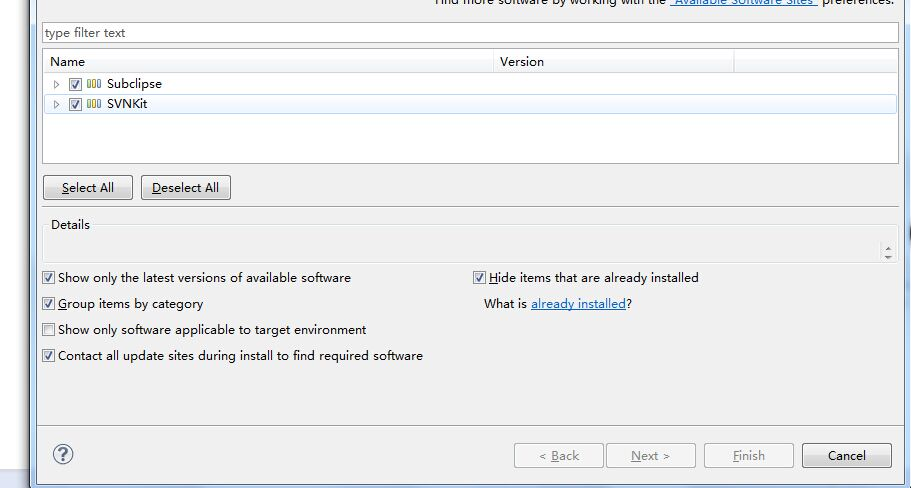Image resolution: width=911 pixels, height=488 pixels.
Task: Select the SVNKit row text
Action: 127,104
